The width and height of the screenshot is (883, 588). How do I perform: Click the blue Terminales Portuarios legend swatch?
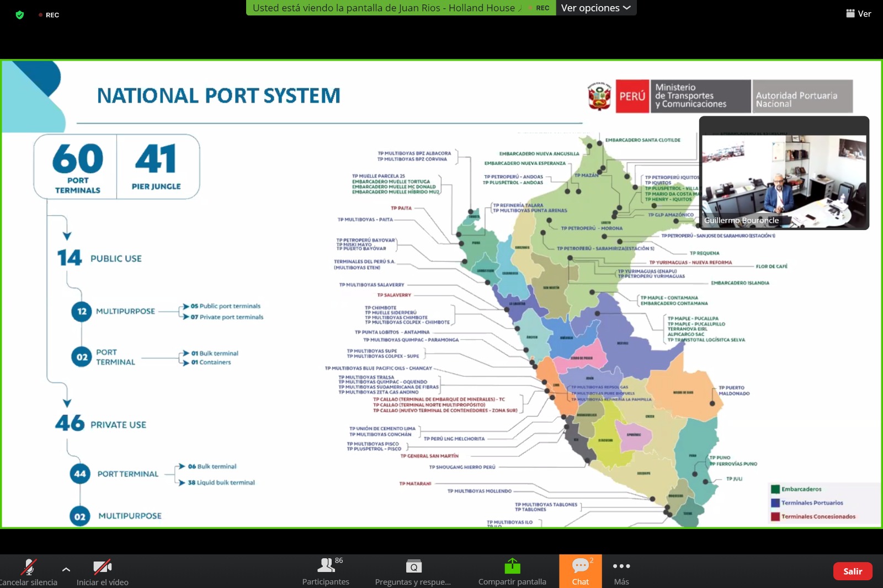(x=775, y=503)
